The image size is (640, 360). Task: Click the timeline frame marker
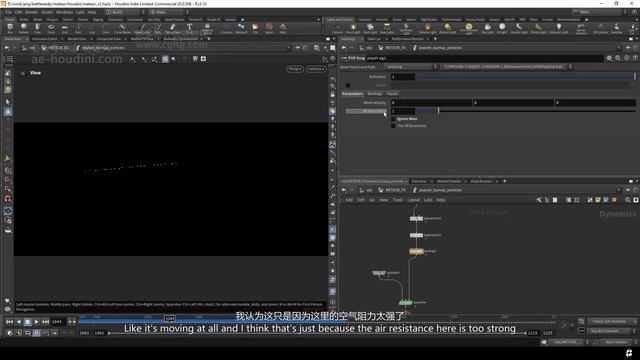170,318
